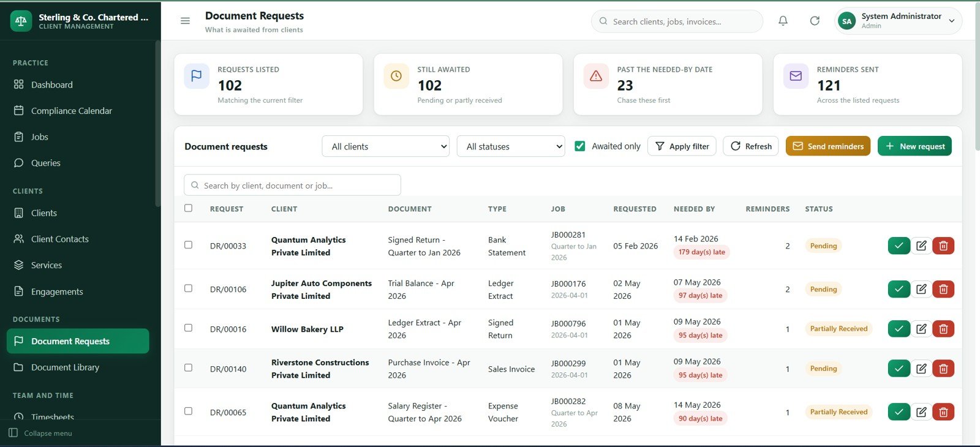Mark DR/00140 received with green check
Image resolution: width=980 pixels, height=447 pixels.
tap(899, 369)
